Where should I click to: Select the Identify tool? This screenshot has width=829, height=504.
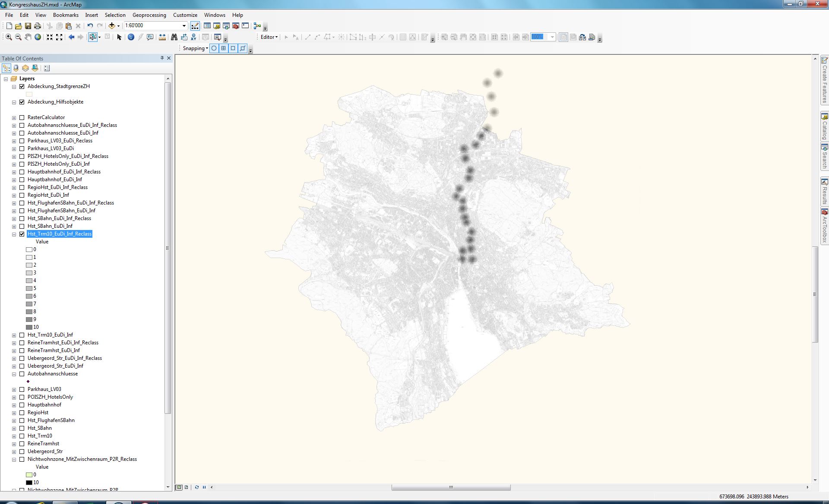(x=131, y=37)
